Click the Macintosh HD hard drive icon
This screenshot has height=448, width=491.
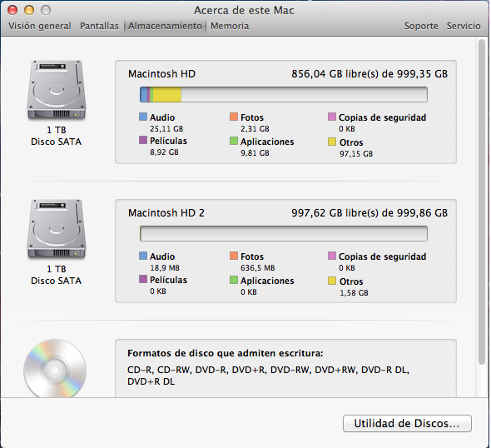(57, 90)
